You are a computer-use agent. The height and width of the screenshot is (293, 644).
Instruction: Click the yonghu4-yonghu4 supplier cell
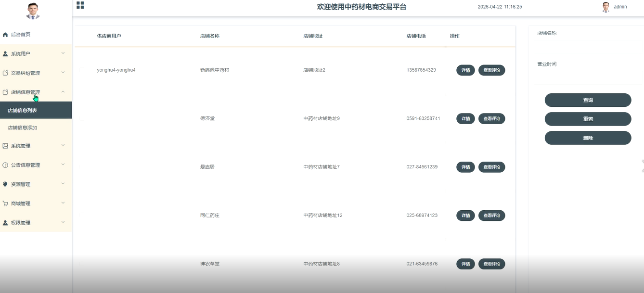[116, 70]
